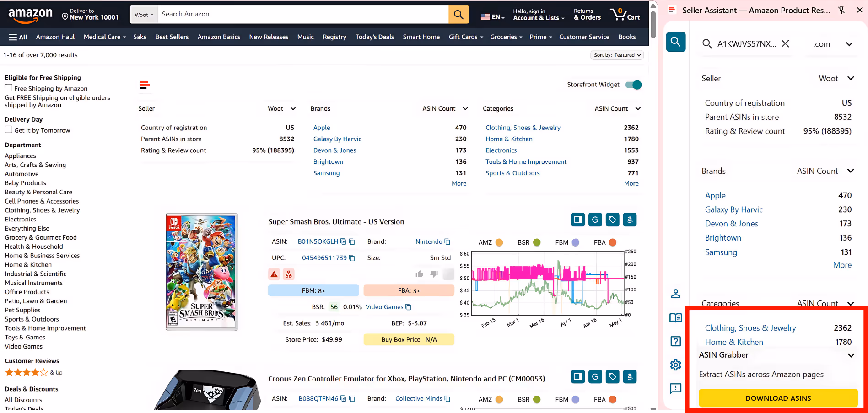Collapse the Seller section in storefront widget
Screen dimensions: 868x413
(293, 109)
